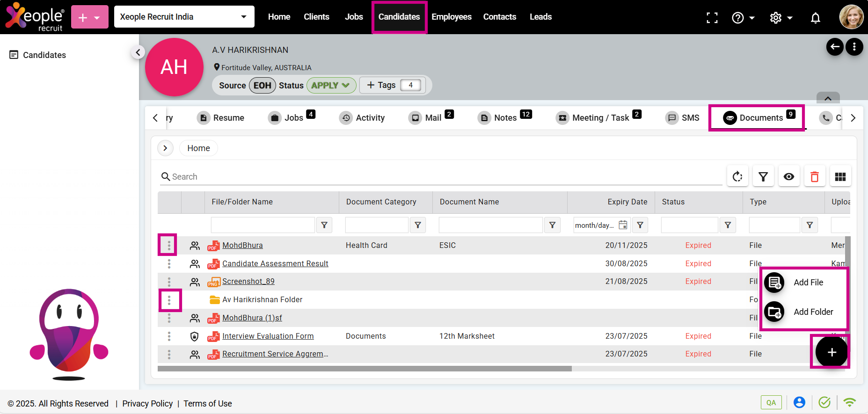
Task: Open the three-dot menu for MohdBhura row
Action: click(x=169, y=245)
